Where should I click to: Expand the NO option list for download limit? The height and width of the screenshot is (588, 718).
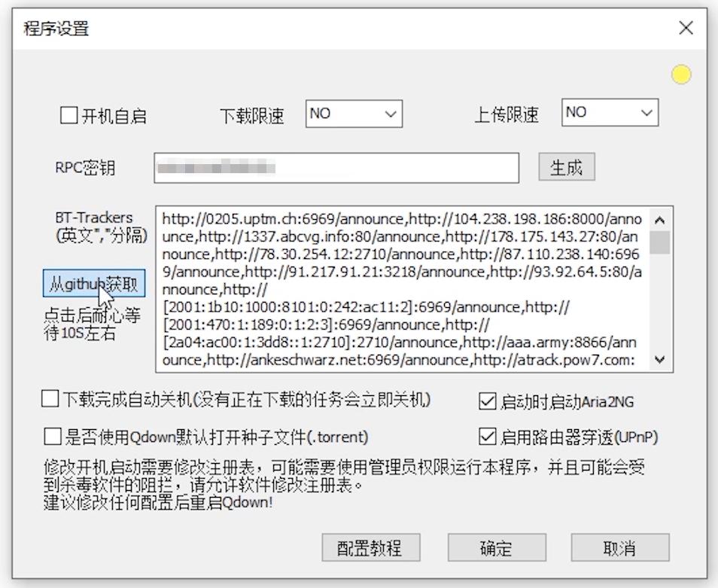click(391, 113)
